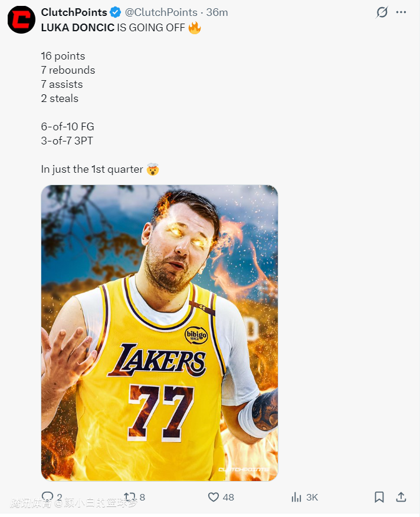This screenshot has height=517, width=420.
Task: Repost with the retweet arrows icon
Action: click(129, 497)
